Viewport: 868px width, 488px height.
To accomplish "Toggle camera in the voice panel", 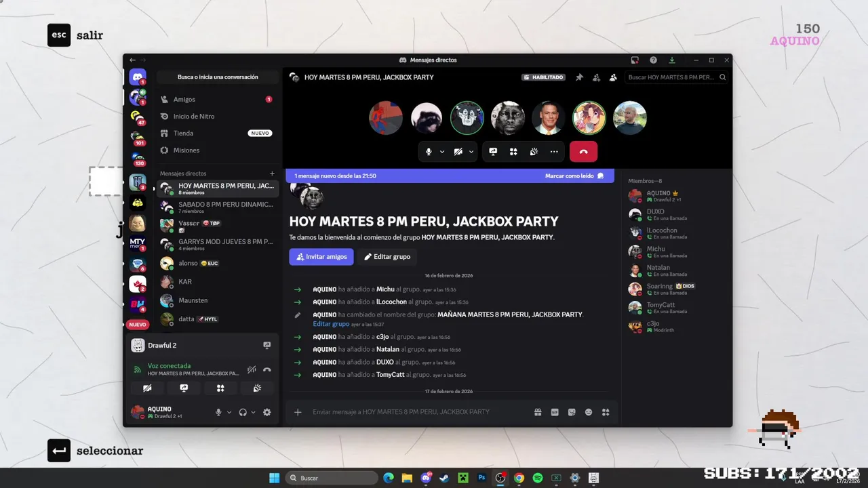I will tap(147, 388).
